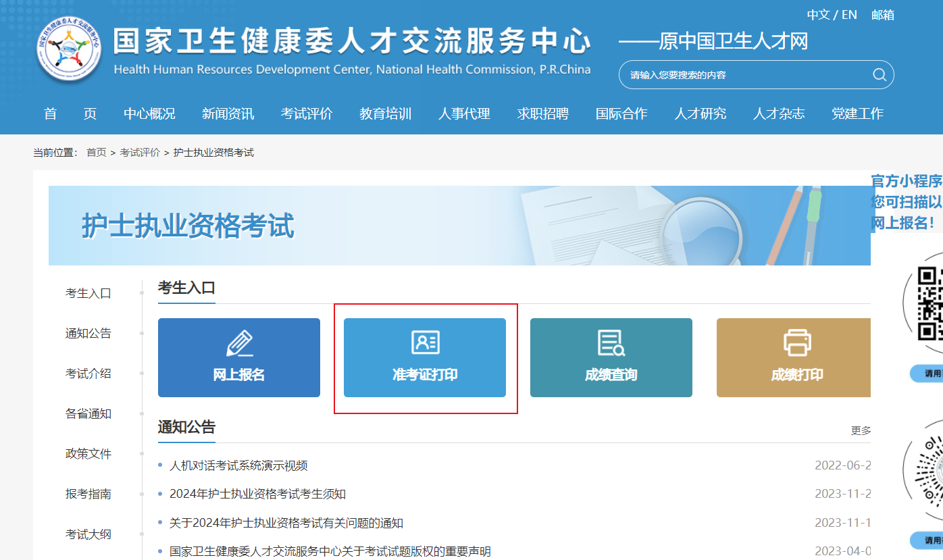This screenshot has height=560, width=943.
Task: Click the document search icon for 成绩查询
Action: pyautogui.click(x=611, y=342)
